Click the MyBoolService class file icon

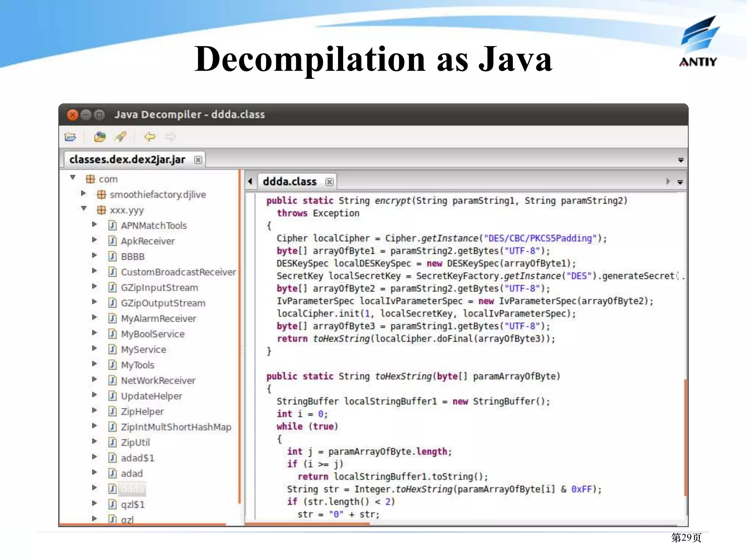(x=113, y=334)
